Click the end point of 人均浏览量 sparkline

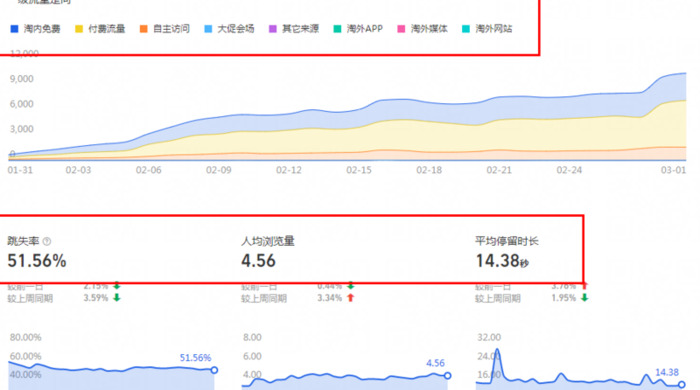tap(447, 376)
